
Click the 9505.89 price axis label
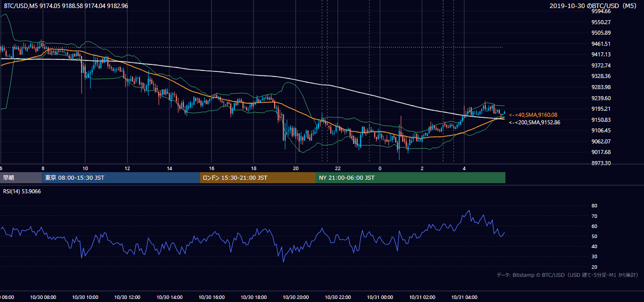pos(601,33)
